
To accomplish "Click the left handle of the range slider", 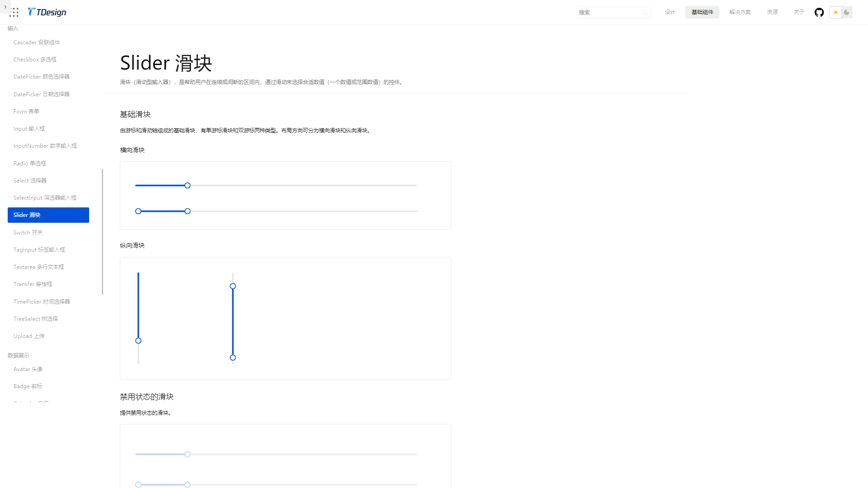I will click(138, 211).
